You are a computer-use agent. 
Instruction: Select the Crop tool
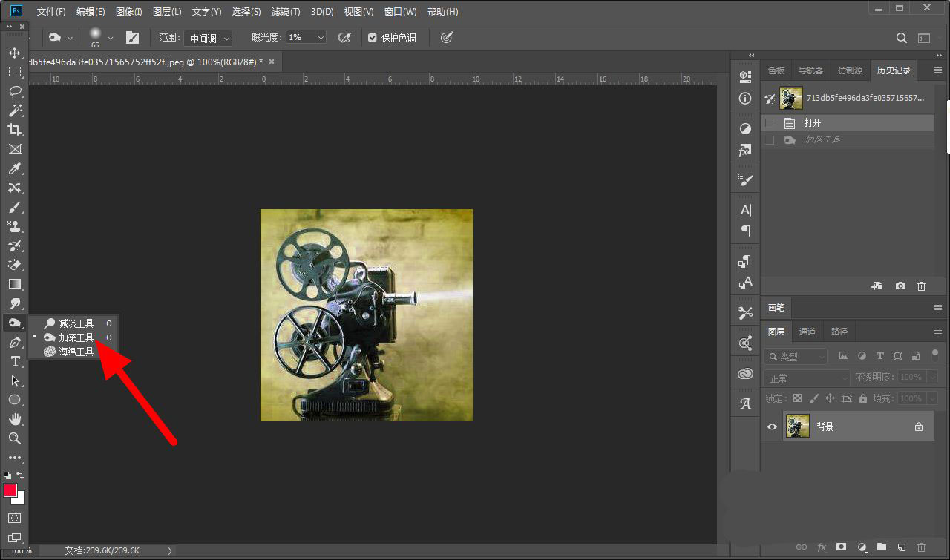pyautogui.click(x=14, y=130)
